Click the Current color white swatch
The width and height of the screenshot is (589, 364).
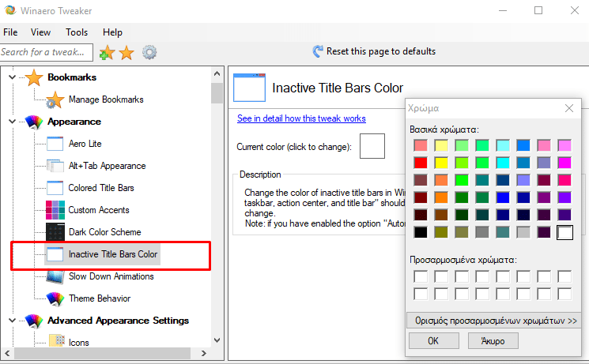[372, 146]
